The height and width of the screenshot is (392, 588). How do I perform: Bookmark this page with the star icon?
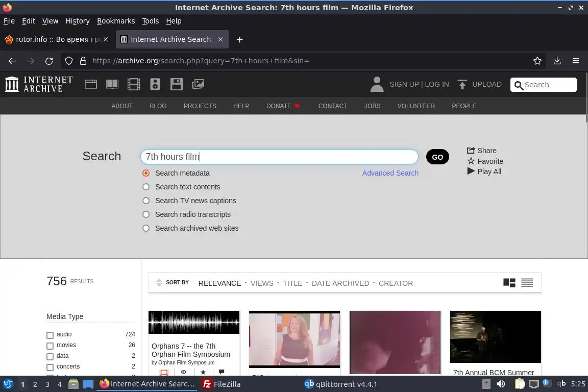click(x=537, y=61)
